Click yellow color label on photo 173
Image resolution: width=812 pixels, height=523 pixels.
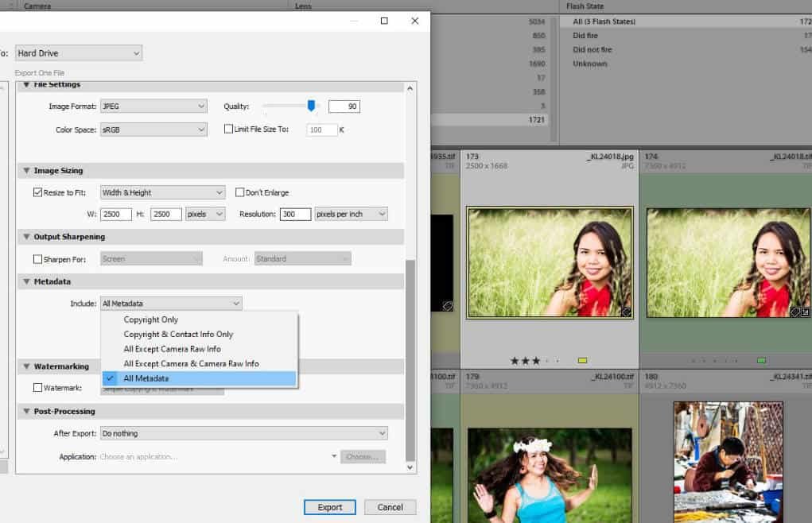coord(583,361)
